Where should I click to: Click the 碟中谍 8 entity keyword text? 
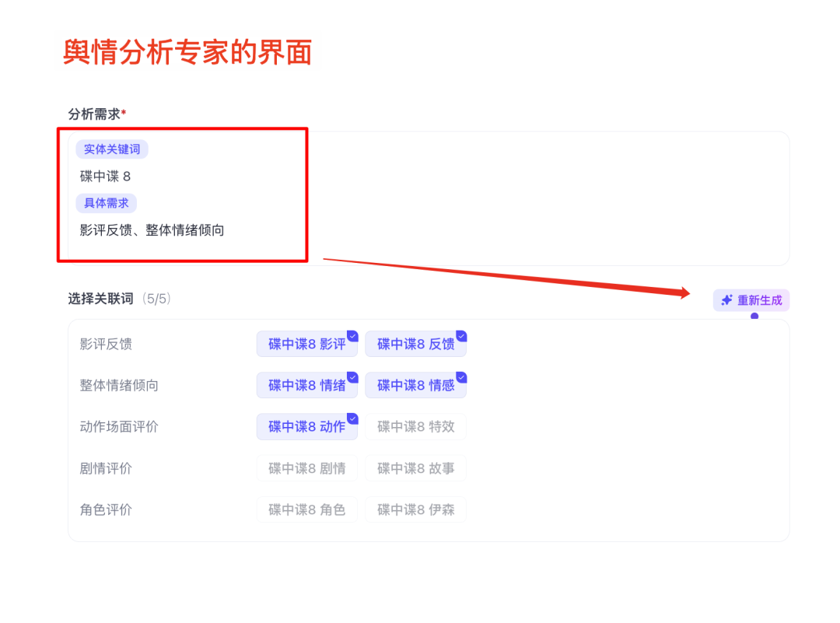[105, 177]
